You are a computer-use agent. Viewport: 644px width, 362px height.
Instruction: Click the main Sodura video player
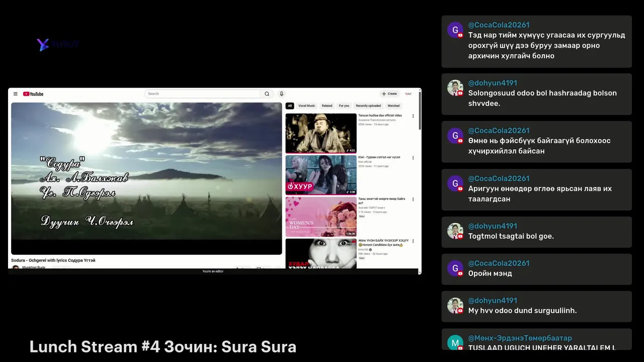(146, 178)
